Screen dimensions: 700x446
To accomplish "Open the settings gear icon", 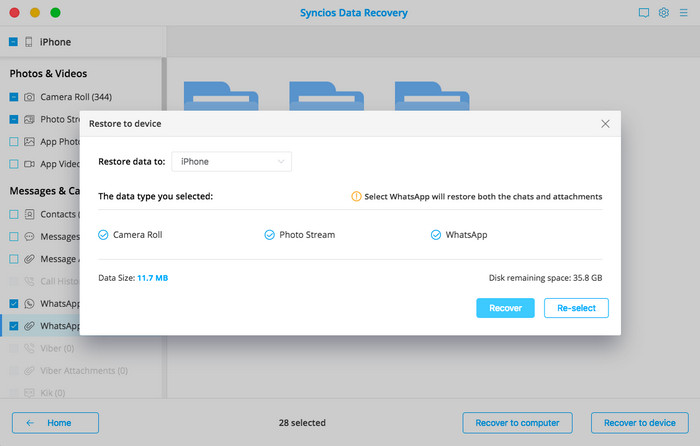I will point(663,13).
